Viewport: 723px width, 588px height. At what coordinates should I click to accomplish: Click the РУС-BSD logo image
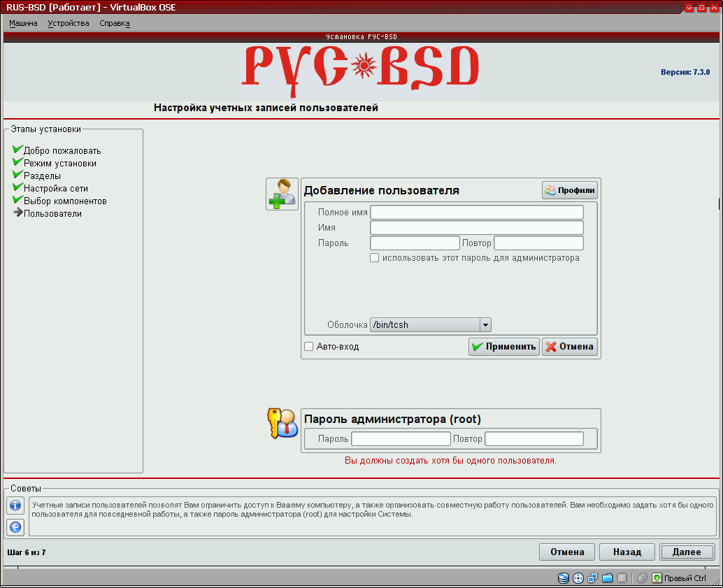click(x=361, y=71)
